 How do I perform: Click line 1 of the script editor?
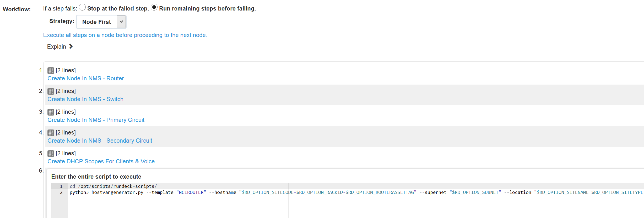[113, 186]
